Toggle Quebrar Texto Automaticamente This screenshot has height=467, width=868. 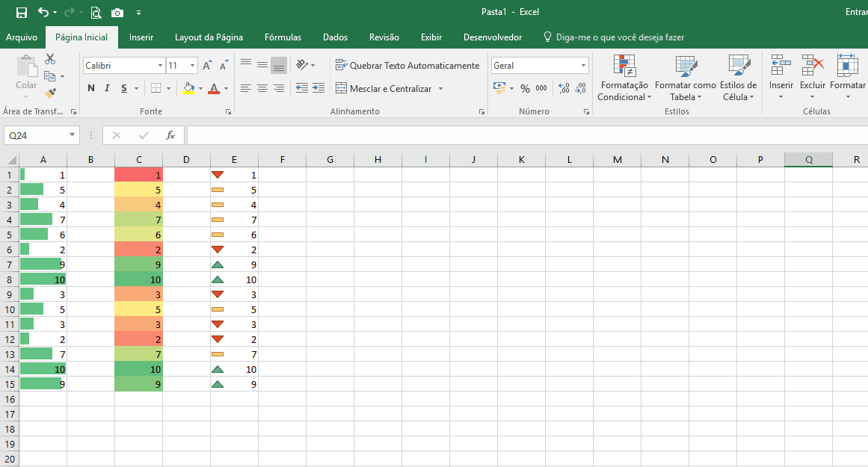pos(407,66)
